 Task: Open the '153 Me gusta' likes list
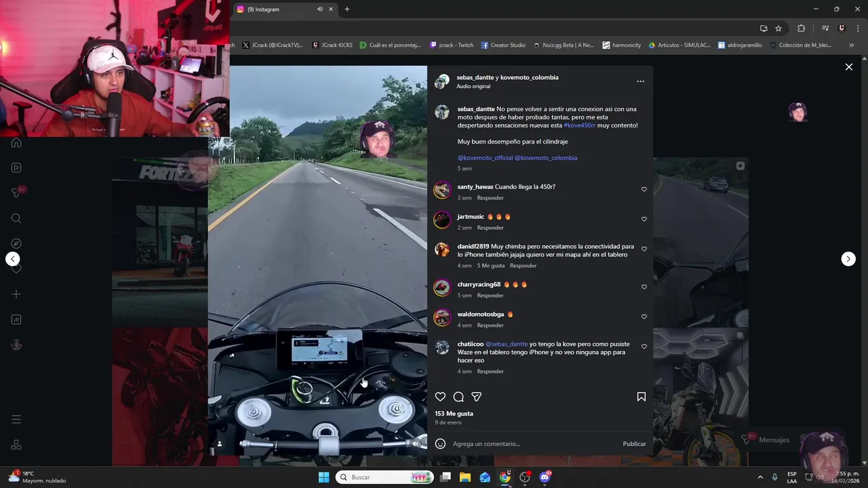tap(454, 413)
